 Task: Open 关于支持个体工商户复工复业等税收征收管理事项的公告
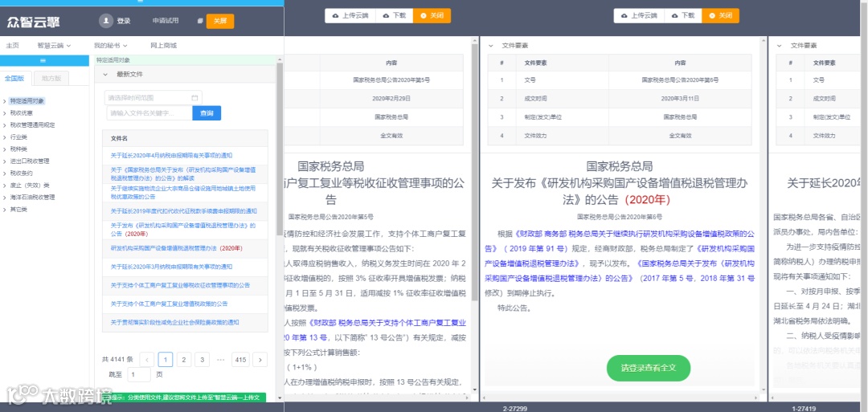[x=181, y=285]
